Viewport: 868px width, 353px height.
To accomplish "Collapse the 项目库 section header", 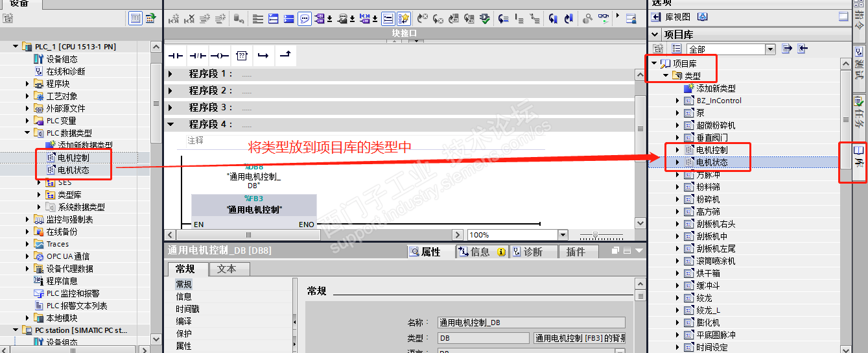I will (655, 34).
